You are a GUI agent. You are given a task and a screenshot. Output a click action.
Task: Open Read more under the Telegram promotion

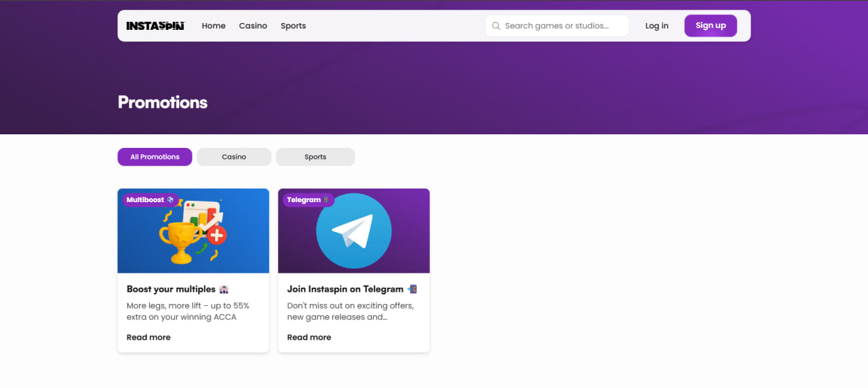pos(309,337)
